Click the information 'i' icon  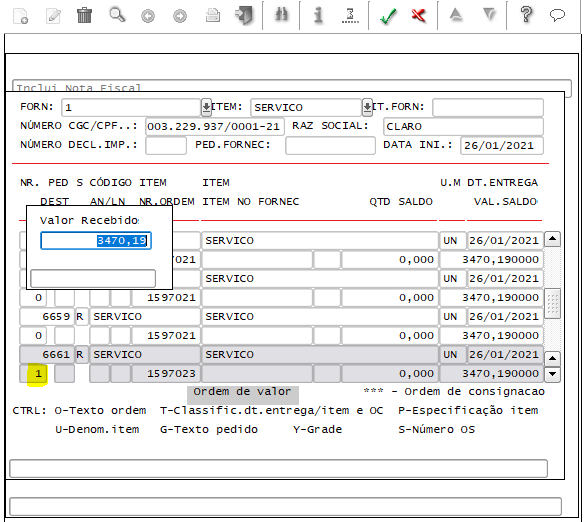click(x=318, y=16)
